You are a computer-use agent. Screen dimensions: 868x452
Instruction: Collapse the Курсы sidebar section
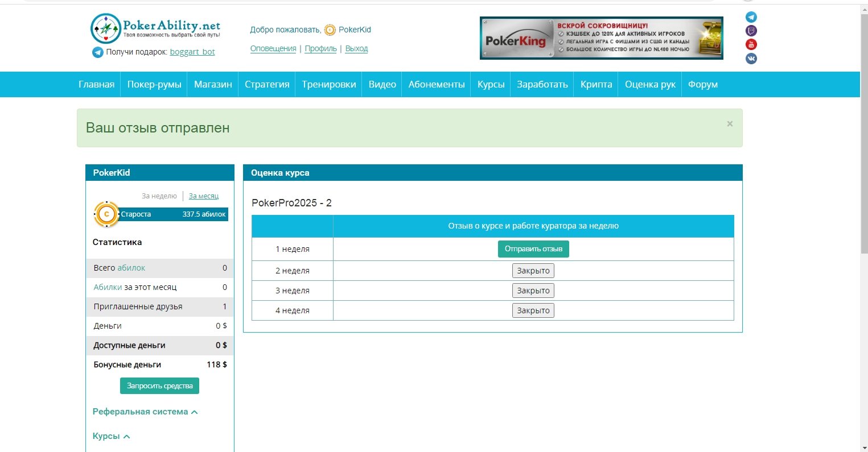tap(112, 436)
